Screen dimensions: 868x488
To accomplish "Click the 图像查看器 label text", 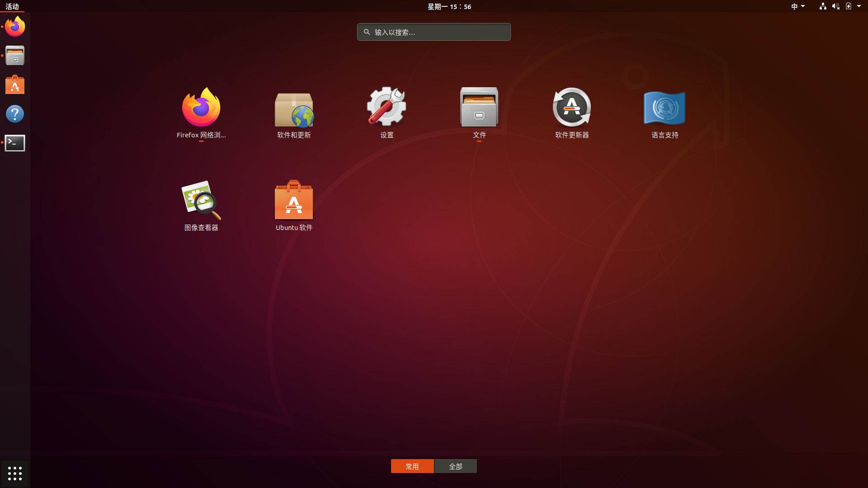I will tap(201, 228).
